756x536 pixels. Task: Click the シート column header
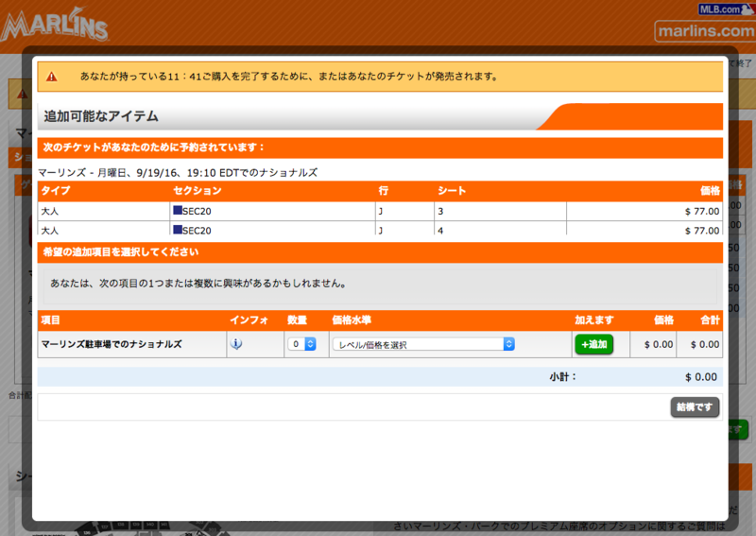(x=452, y=191)
